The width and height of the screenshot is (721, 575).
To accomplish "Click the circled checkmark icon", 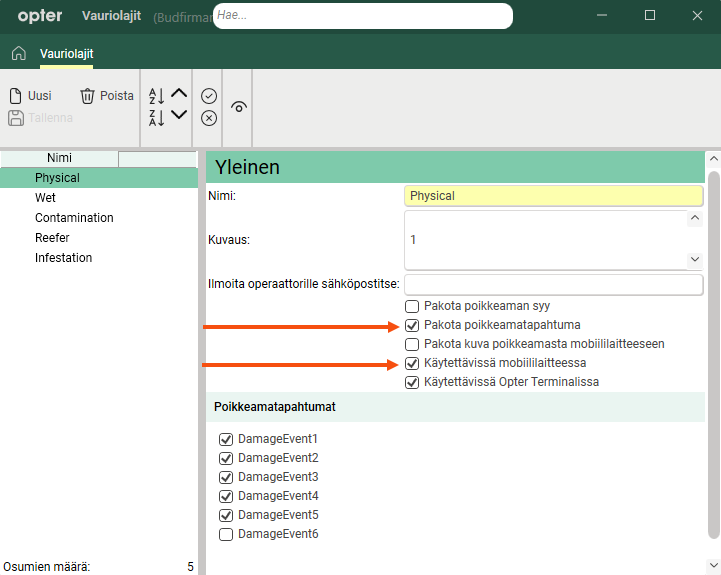I will click(209, 96).
